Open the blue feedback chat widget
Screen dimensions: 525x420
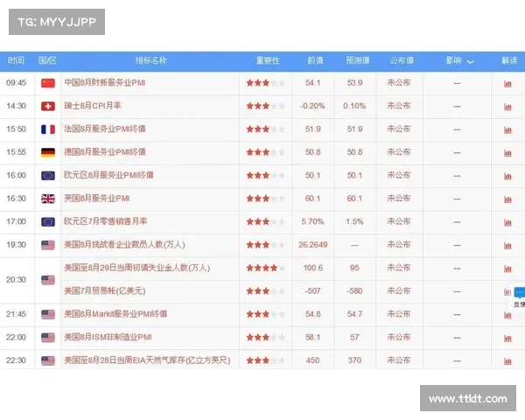pyautogui.click(x=519, y=292)
